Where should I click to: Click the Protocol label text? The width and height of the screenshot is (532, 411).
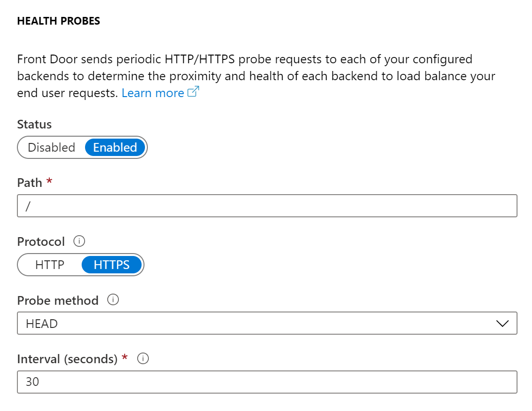(41, 241)
